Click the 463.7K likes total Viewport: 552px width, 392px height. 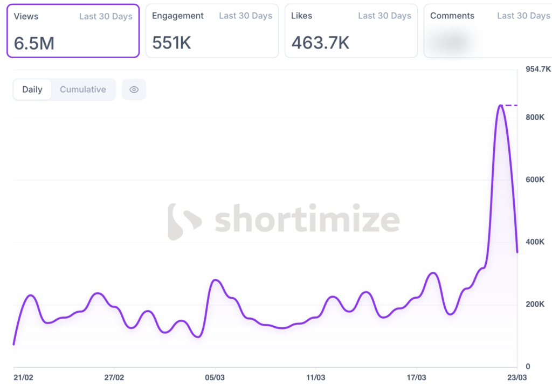coord(320,43)
